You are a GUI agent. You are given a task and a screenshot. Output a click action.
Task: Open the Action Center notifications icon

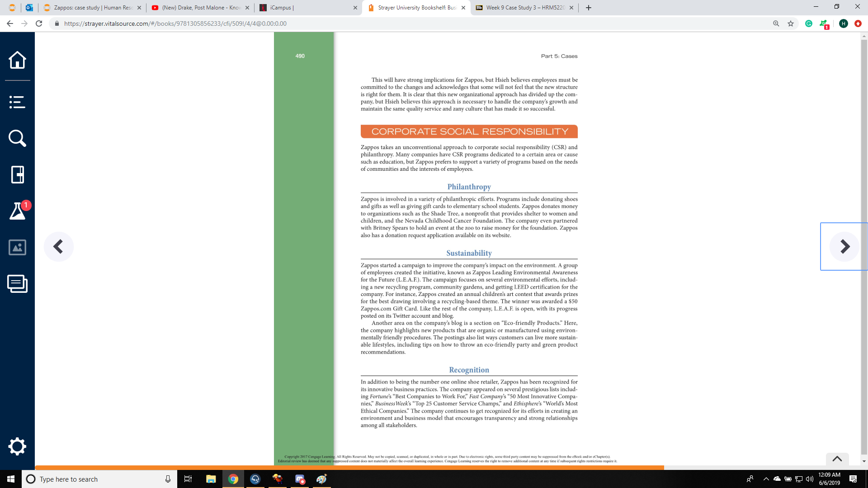coord(853,479)
